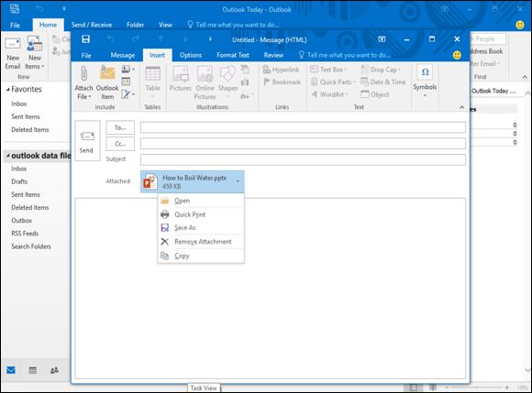
Task: Click the PowerPoint attachment file icon
Action: [x=150, y=181]
